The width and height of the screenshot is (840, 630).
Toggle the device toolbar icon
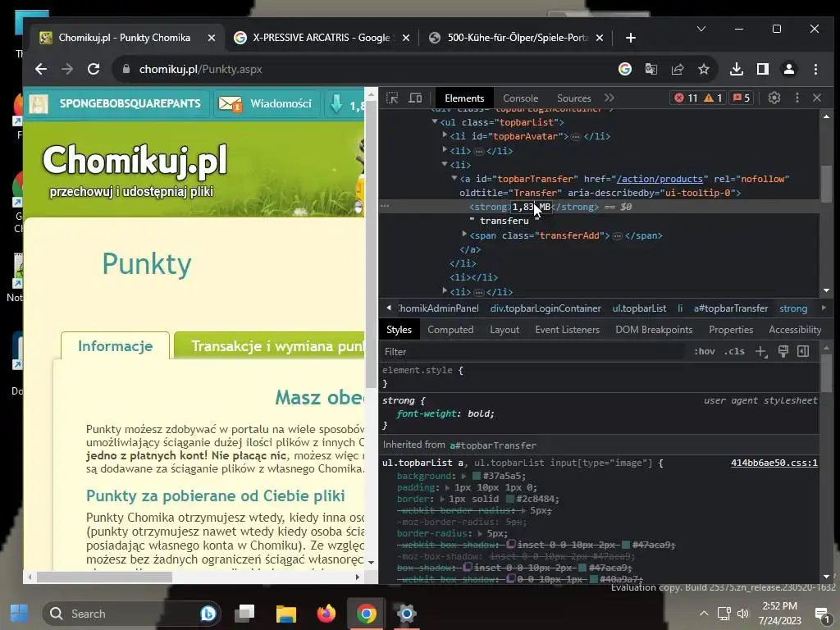pyautogui.click(x=415, y=98)
